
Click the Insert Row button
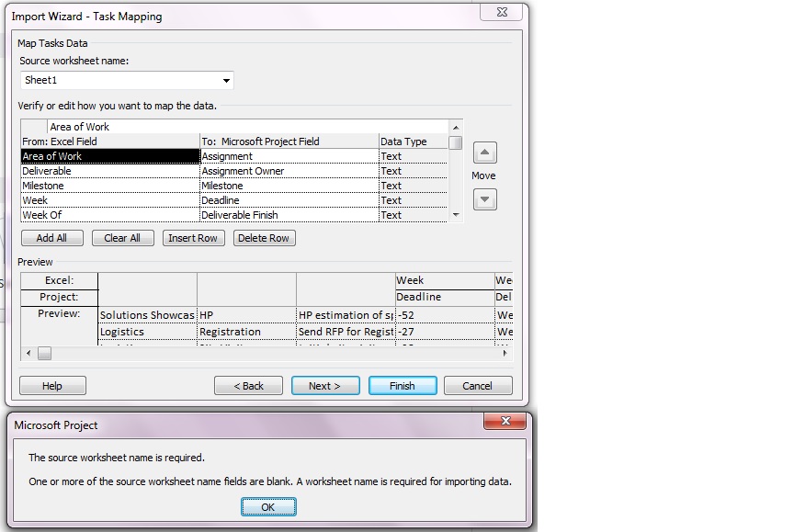(193, 238)
